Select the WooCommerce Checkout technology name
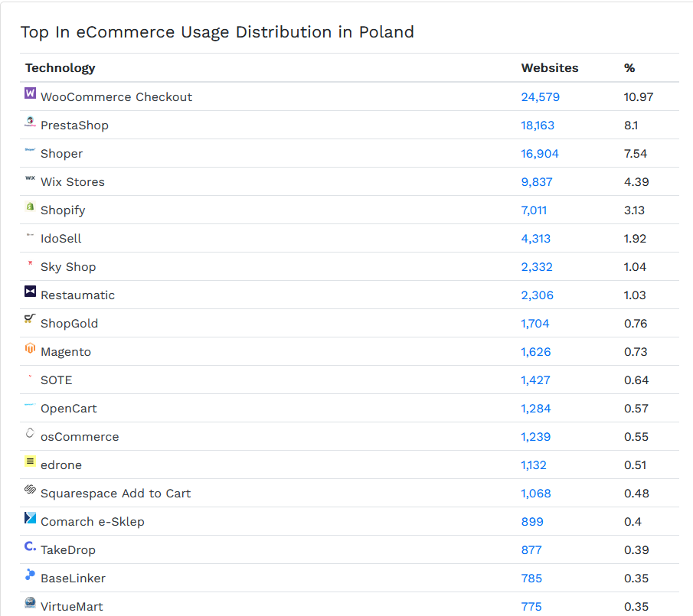Viewport: 693px width, 616px height. pos(116,97)
